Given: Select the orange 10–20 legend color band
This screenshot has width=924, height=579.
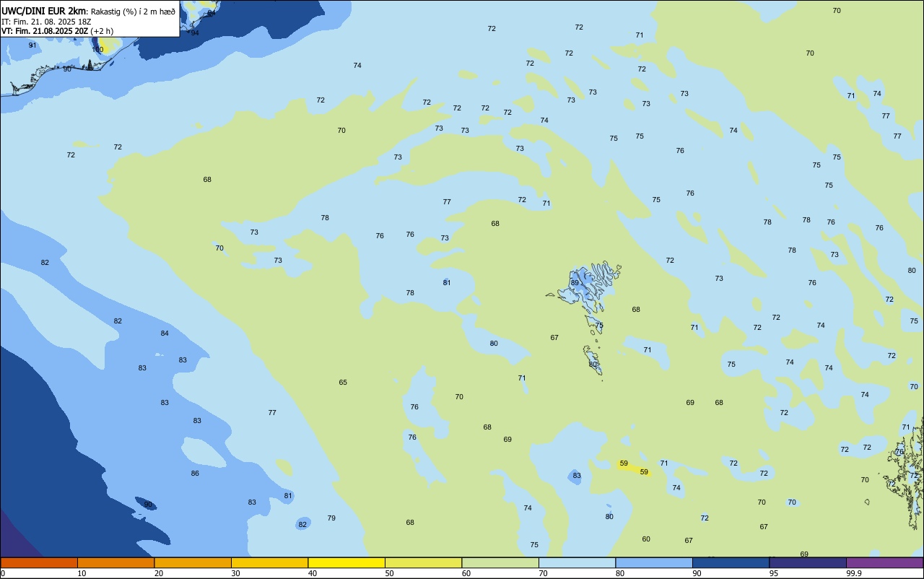Looking at the screenshot, I should click(115, 562).
